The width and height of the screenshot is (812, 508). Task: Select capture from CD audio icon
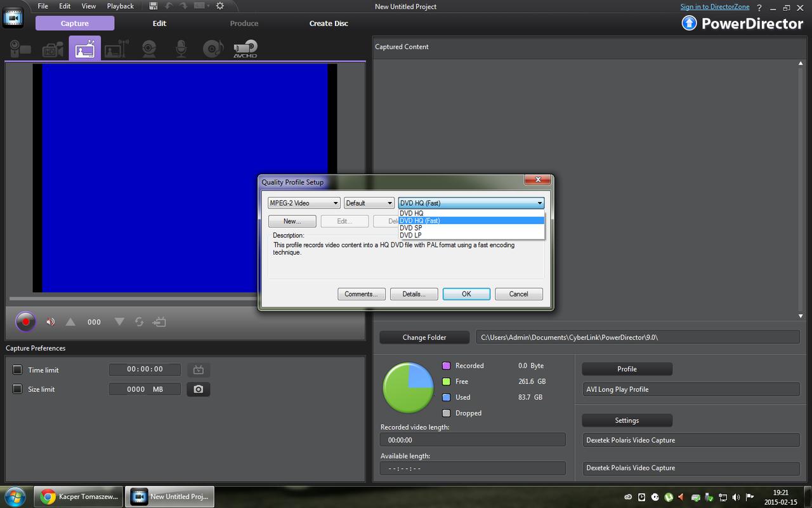(213, 49)
